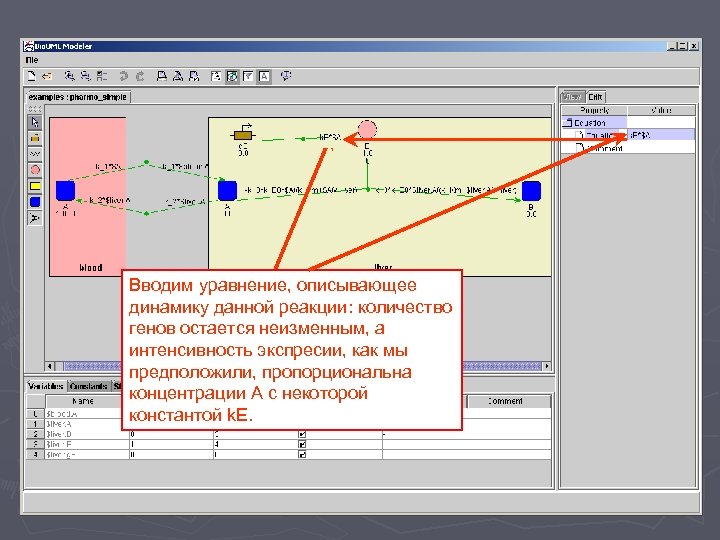Screen dimensions: 720x540
Task: Select the pink circle node E
Action: click(x=367, y=129)
